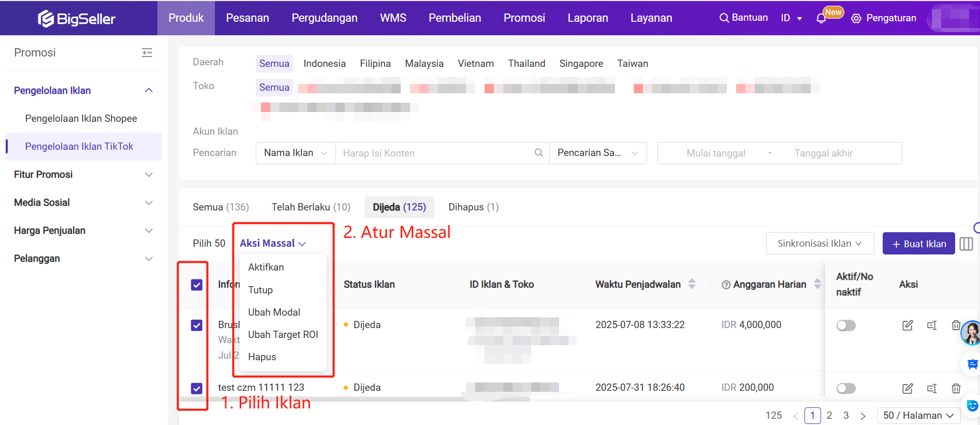Open Sinkronisasi Iklan dropdown
The width and height of the screenshot is (980, 425).
pyautogui.click(x=820, y=244)
